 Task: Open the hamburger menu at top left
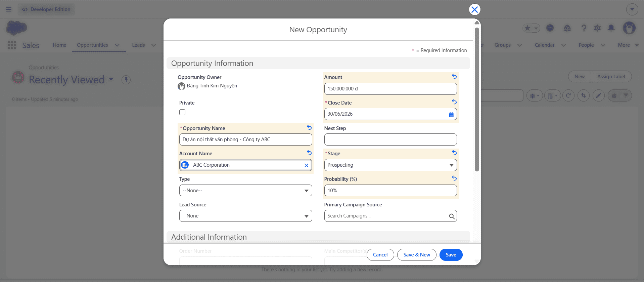(x=9, y=9)
